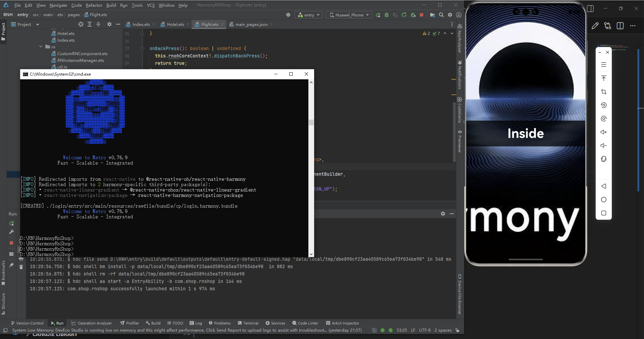Viewport: 644px width, 339px height.
Task: Open the LF line separator selector
Action: coord(413,330)
